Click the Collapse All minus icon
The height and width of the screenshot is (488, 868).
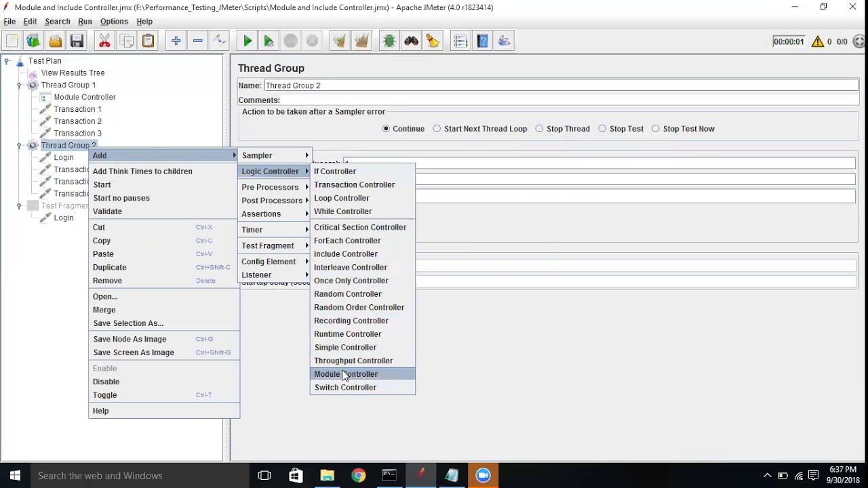tap(197, 41)
